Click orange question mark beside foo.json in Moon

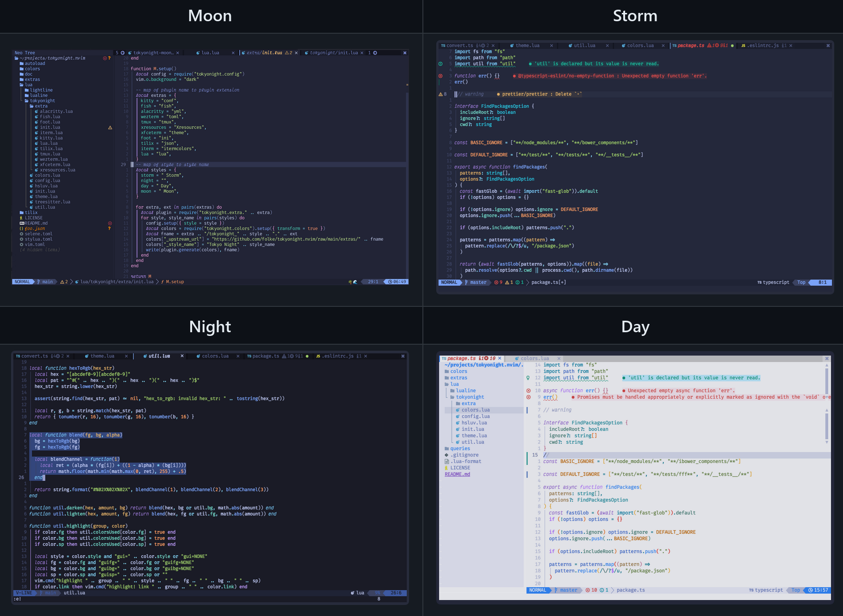point(109,228)
